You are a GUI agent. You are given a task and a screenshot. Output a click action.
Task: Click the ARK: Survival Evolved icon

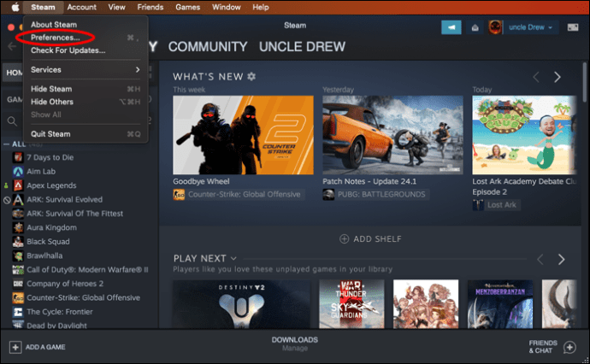[x=18, y=200]
